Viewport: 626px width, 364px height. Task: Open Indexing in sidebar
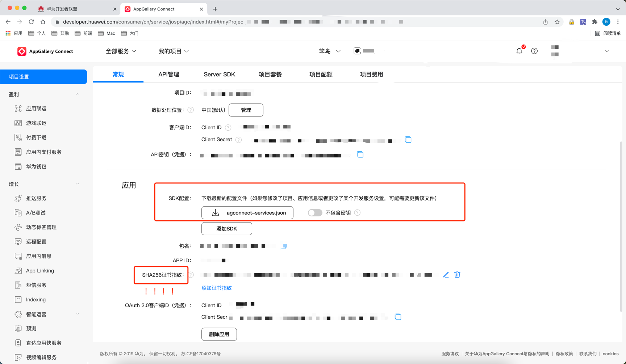(36, 300)
